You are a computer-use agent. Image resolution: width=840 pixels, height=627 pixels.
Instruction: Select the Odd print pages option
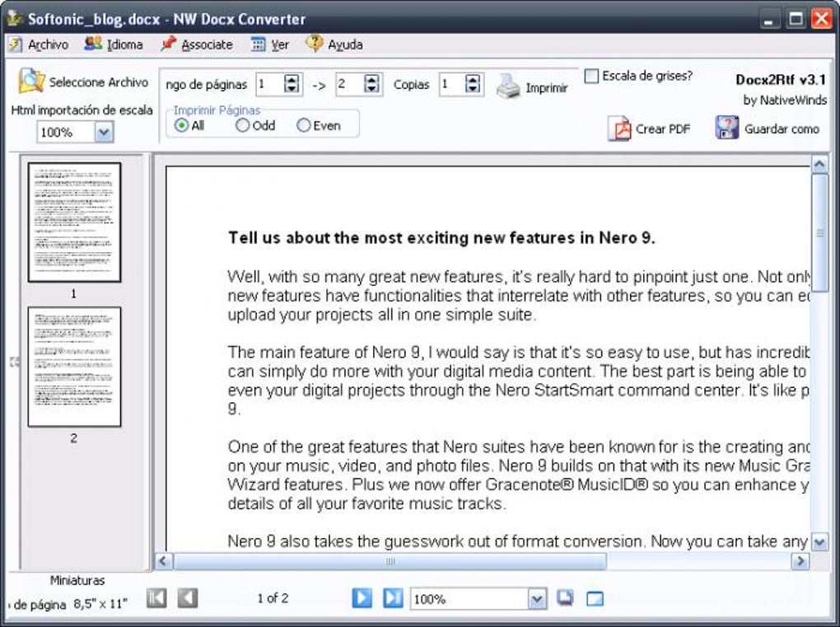[x=242, y=125]
